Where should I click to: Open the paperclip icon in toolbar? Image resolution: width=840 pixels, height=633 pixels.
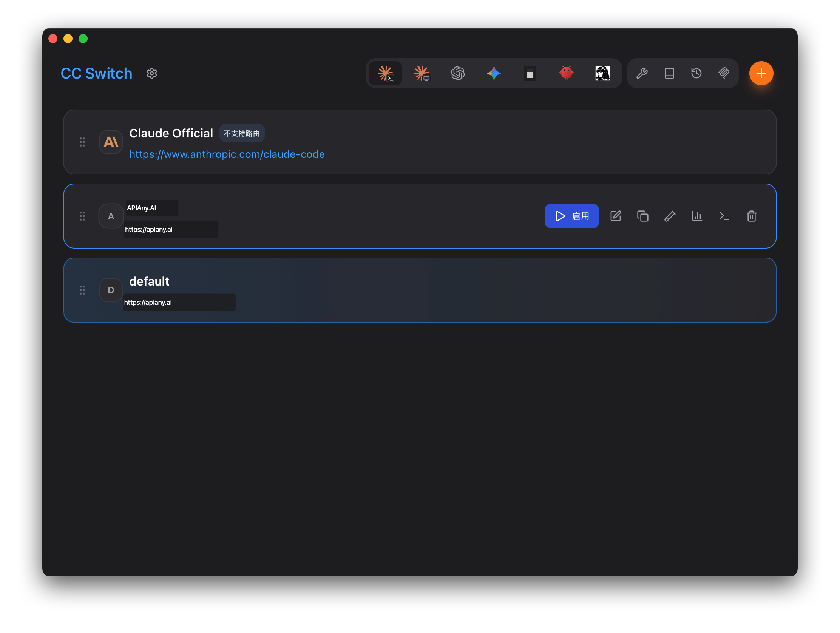(723, 73)
